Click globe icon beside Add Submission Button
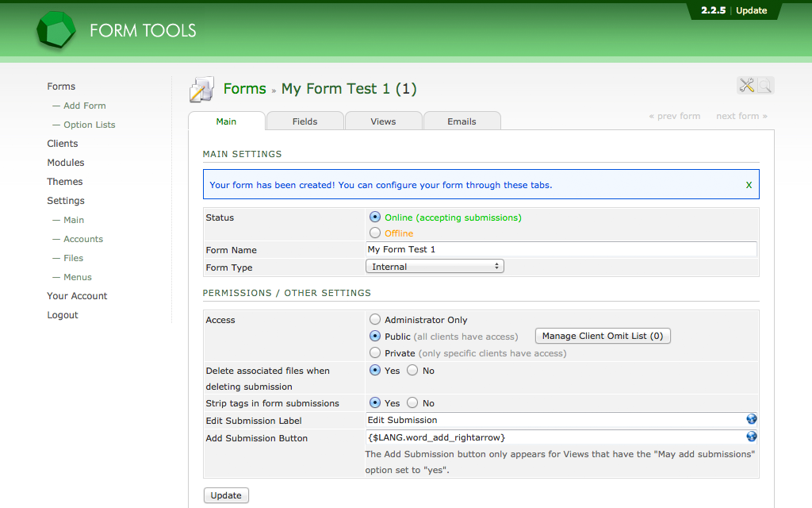 751,437
